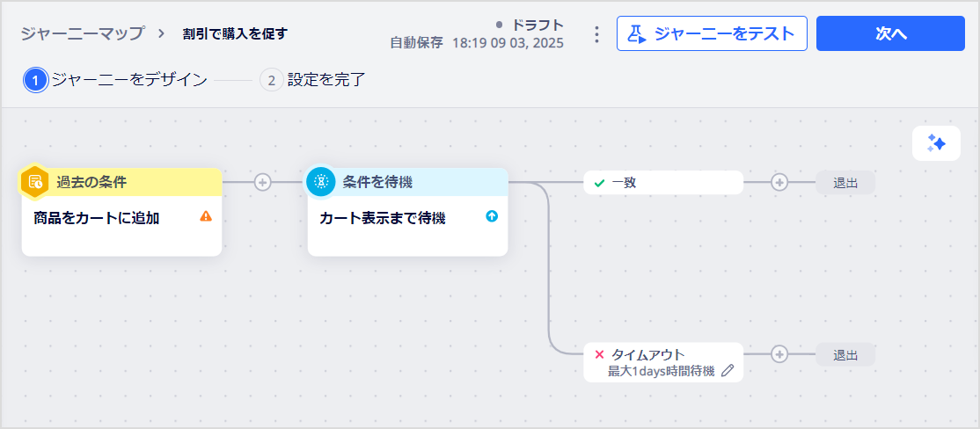Click the AI sparkle assistant button
Screen dimensions: 980x429
coord(936,143)
